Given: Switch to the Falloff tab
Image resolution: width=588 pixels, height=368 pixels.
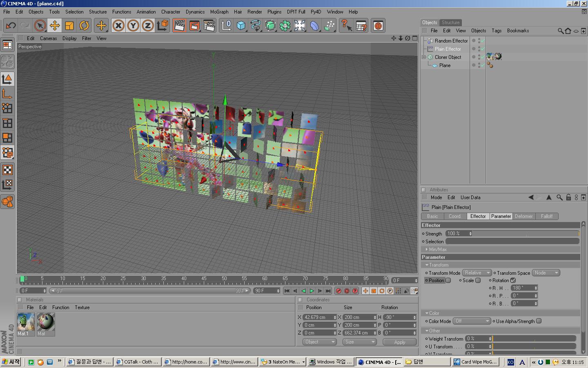Looking at the screenshot, I should [x=547, y=216].
